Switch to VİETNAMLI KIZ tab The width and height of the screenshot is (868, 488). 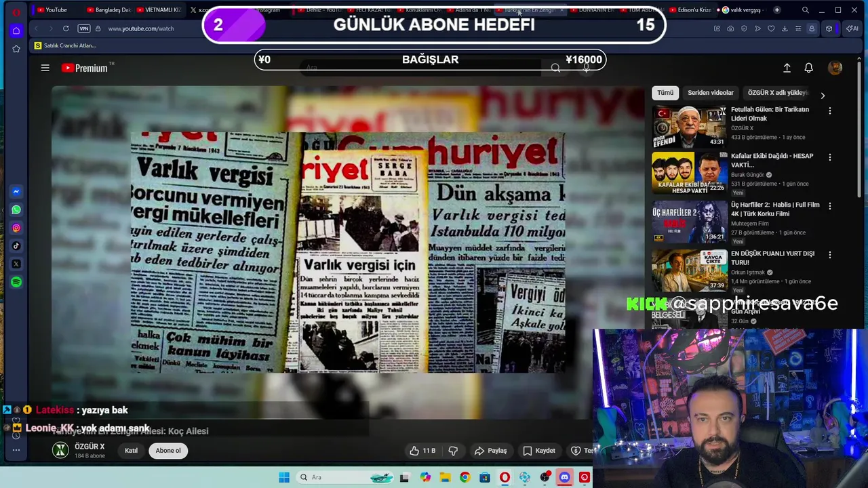(x=158, y=10)
